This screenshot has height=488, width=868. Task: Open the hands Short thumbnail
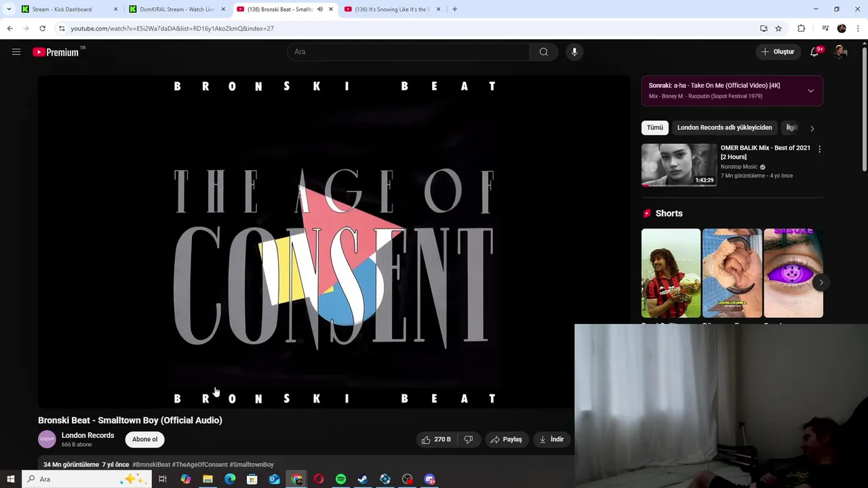pos(732,273)
